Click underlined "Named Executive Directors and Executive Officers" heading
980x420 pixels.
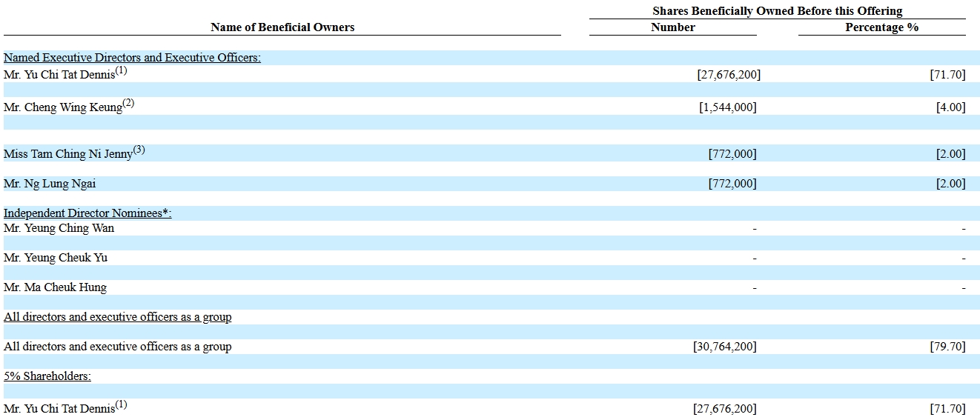coord(132,58)
